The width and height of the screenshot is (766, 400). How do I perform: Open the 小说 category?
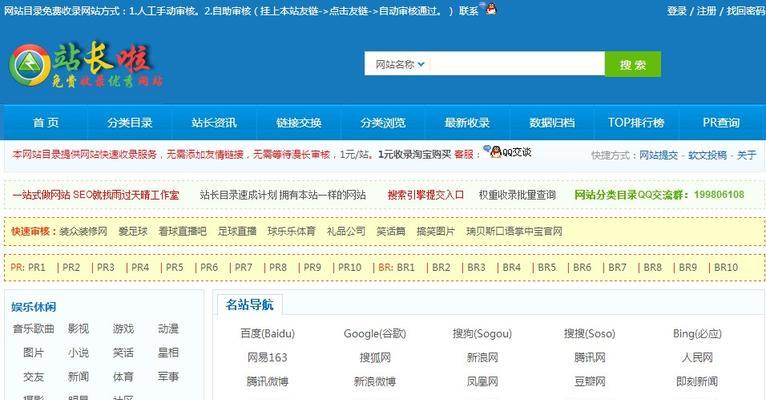coord(78,353)
